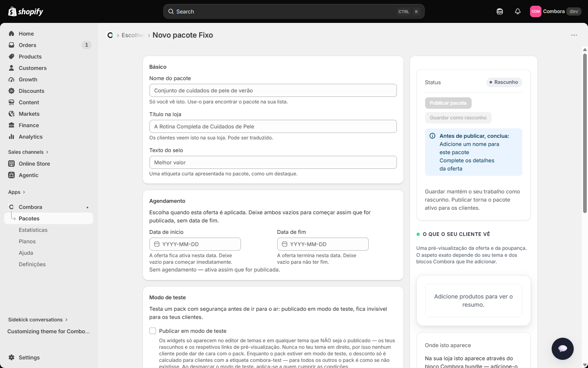Screen dimensions: 588x368
Task: Click the Título na loja field
Action: [273, 126]
